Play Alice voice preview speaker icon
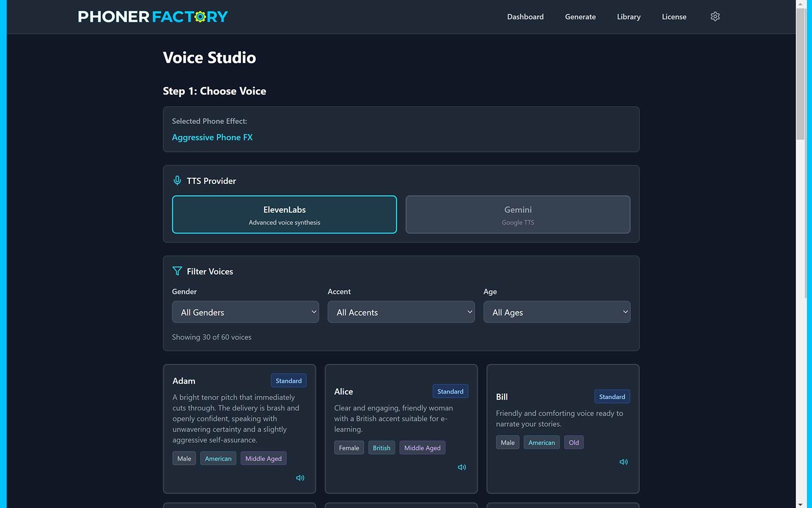Screen dimensions: 812x508 (x=462, y=467)
